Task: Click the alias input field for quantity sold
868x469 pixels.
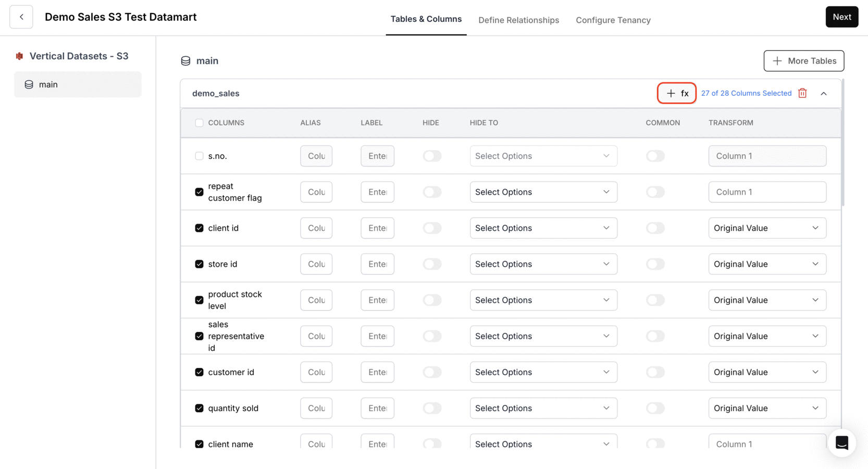Action: [316, 408]
